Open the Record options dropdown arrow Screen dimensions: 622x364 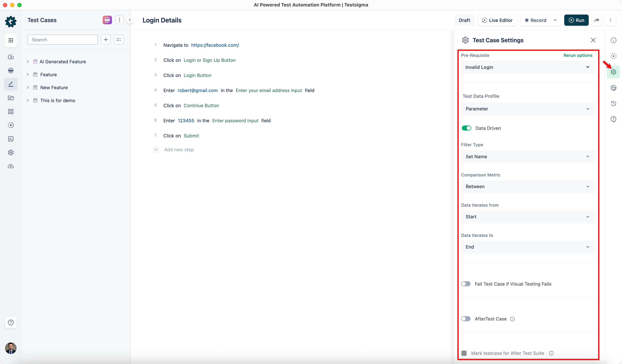click(555, 20)
